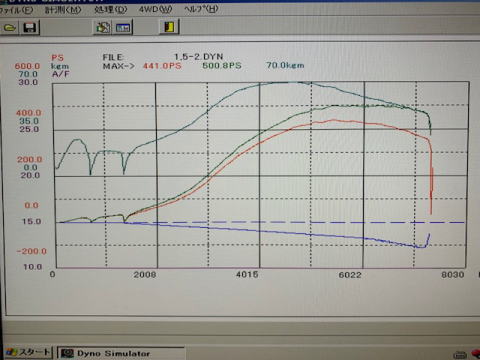Viewport: 480px width, 360px height.
Task: Click the yellow exit door toolbar icon
Action: 170,27
